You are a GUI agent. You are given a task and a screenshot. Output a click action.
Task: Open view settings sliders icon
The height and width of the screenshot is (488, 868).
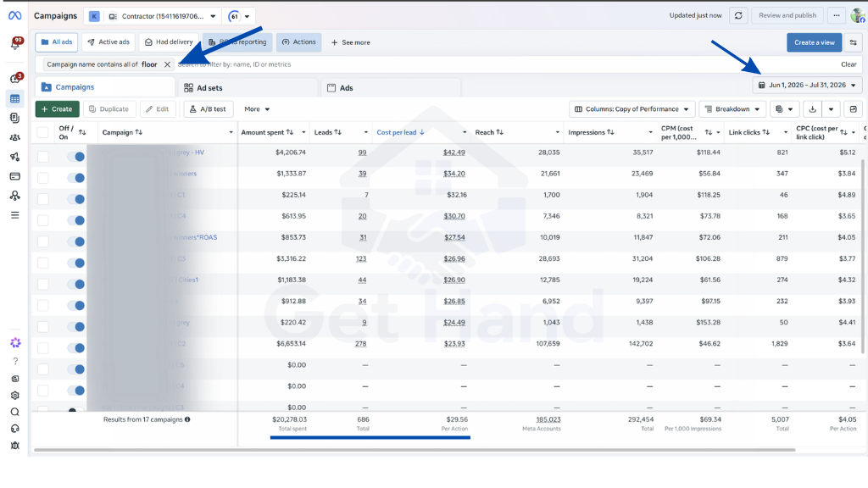pyautogui.click(x=853, y=42)
